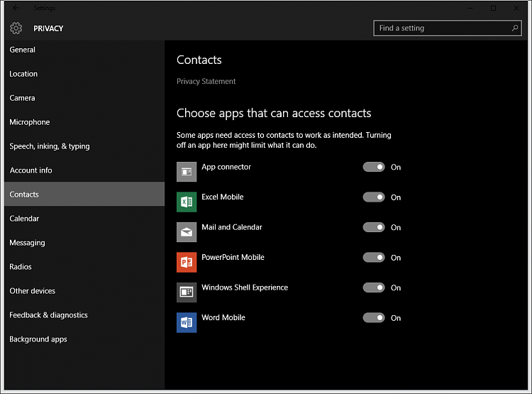Open Speech, inking, & typing settings
The image size is (532, 394).
pos(84,146)
